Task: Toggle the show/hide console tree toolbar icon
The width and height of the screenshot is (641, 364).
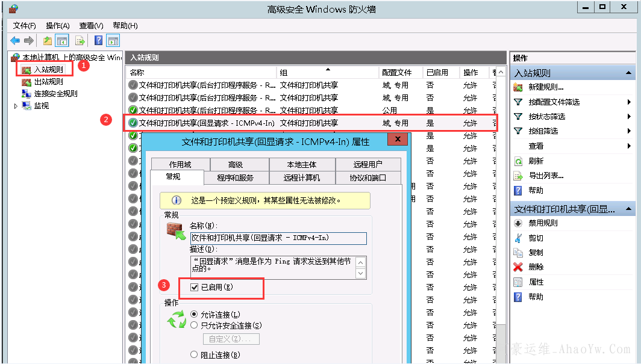Action: (x=62, y=40)
